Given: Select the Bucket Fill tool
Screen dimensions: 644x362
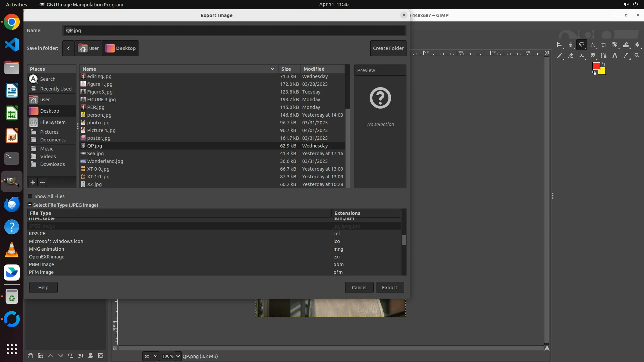Looking at the screenshot, I should [x=637, y=45].
